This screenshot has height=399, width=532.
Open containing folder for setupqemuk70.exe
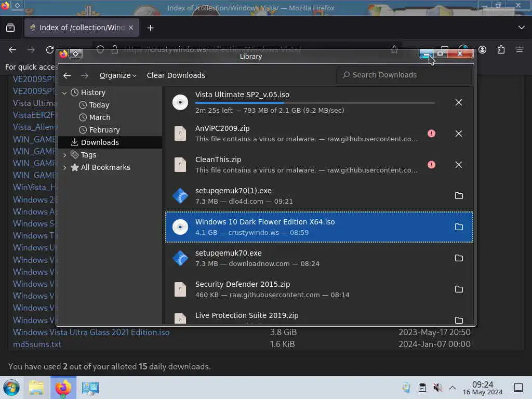pos(459,258)
